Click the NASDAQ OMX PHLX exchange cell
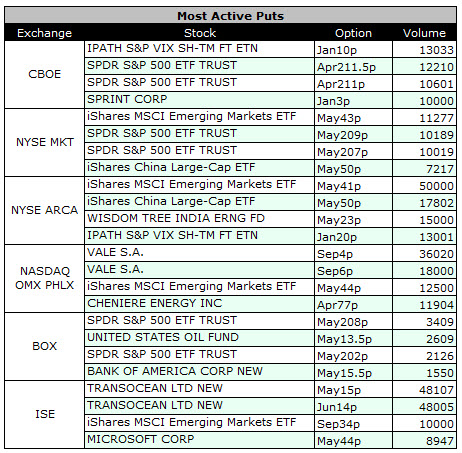 (x=44, y=278)
